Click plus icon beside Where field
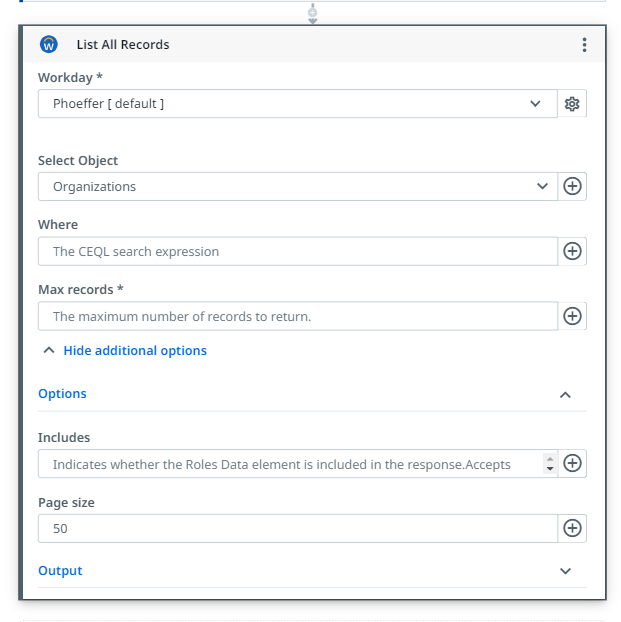Screen dimensions: 621x622 (572, 252)
